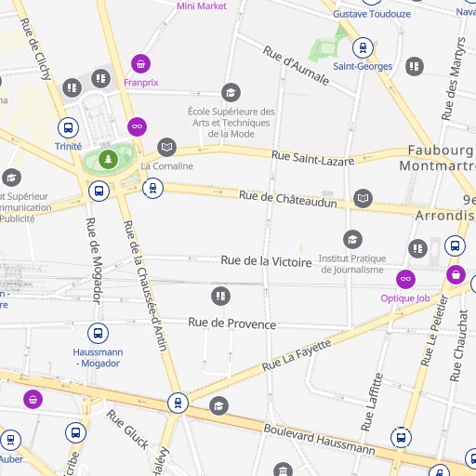
Task: Click the Institut Pratique de Journalisme icon
Action: 352,240
